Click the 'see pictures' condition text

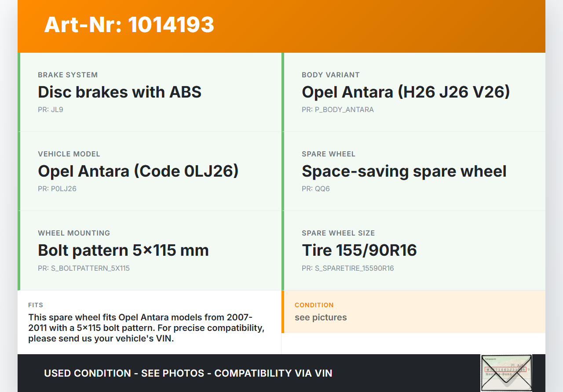321,317
